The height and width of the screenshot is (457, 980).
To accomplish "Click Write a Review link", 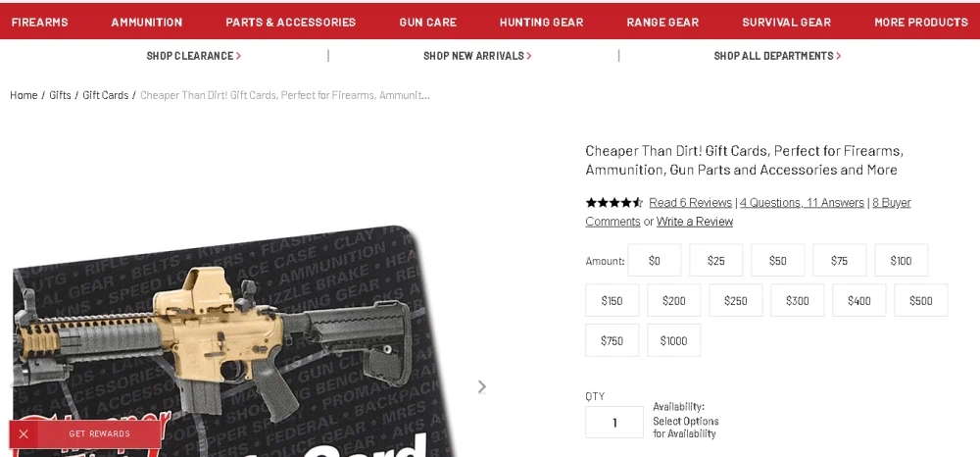I will coord(695,222).
